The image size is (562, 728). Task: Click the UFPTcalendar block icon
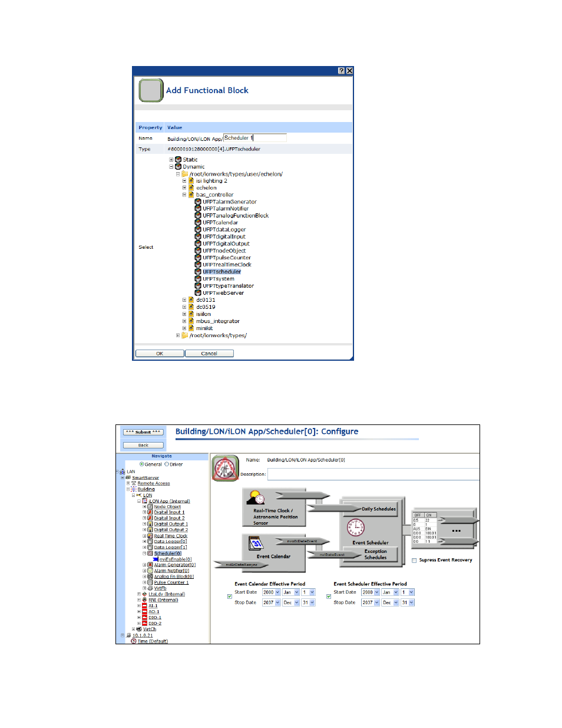pos(198,223)
